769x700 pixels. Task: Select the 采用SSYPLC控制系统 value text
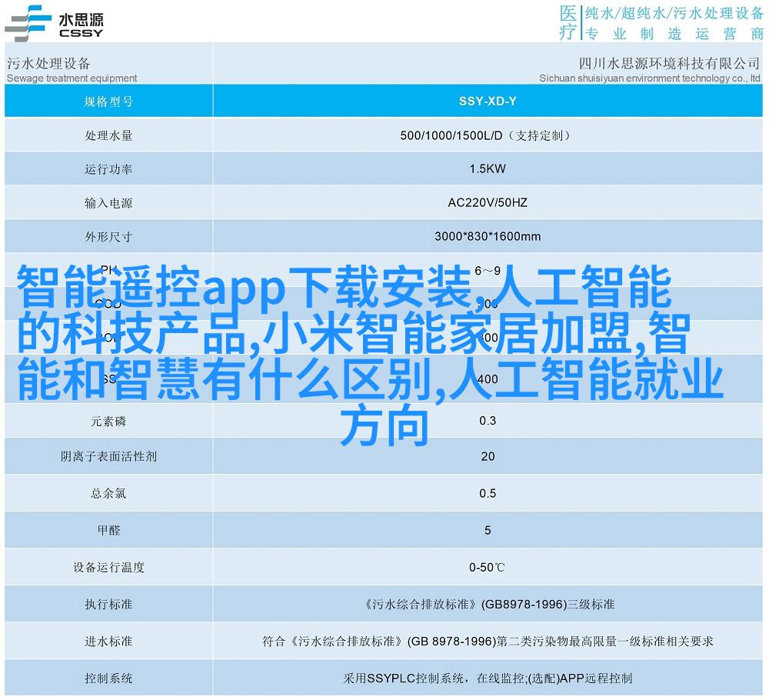click(404, 678)
